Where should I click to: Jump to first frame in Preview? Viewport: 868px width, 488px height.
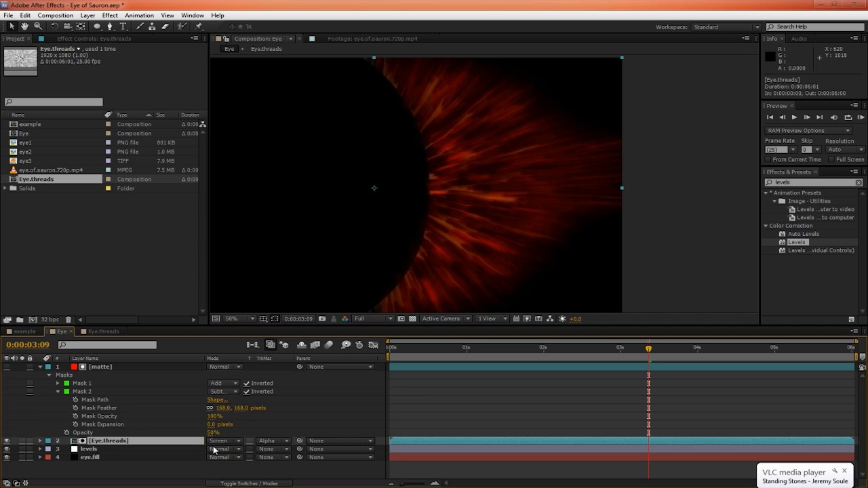(770, 117)
